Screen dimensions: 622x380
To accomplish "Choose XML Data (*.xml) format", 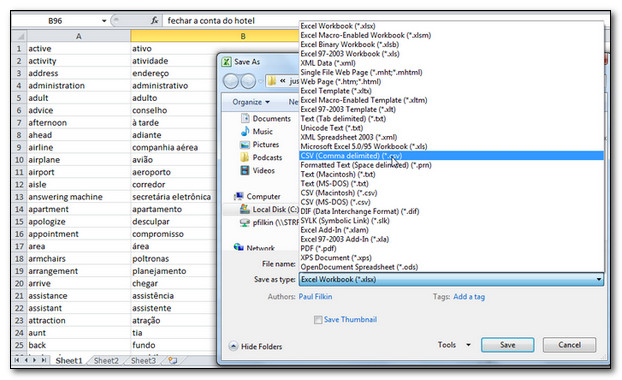I will pyautogui.click(x=451, y=63).
